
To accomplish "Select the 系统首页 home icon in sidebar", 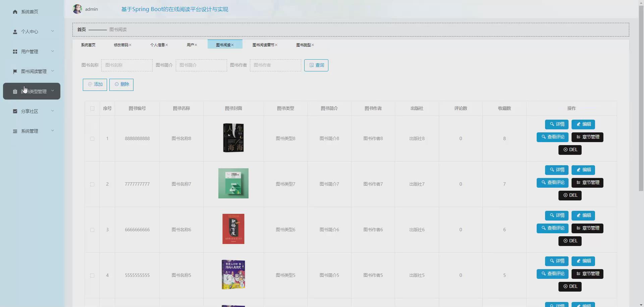I will (x=15, y=11).
